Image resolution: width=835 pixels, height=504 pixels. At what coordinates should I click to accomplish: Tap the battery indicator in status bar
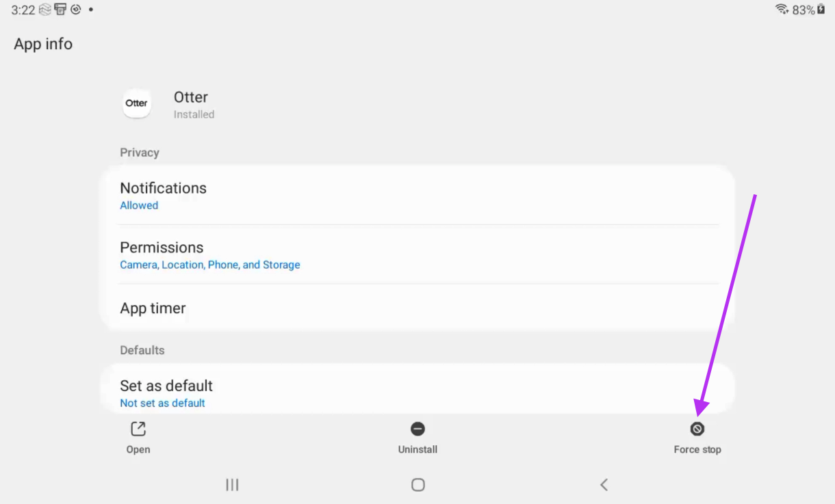coord(820,10)
